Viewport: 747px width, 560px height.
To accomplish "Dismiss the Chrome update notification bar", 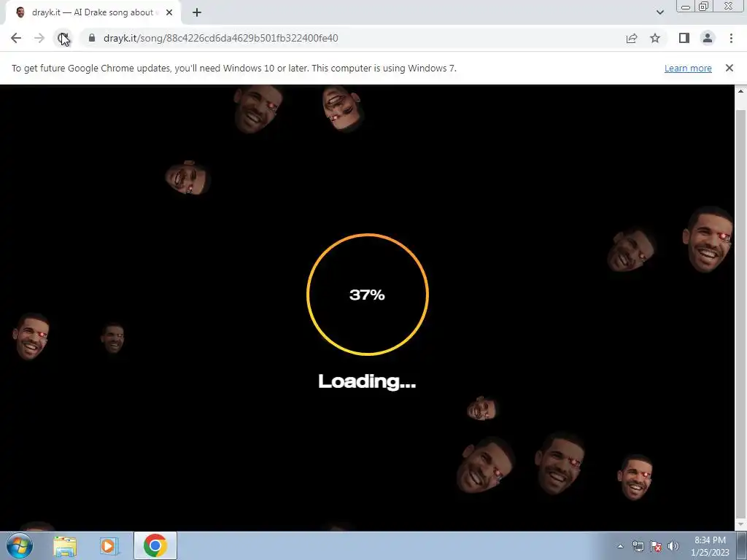I will 729,68.
